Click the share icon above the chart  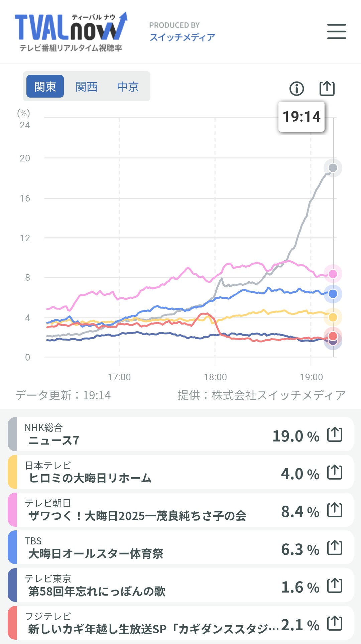point(327,88)
